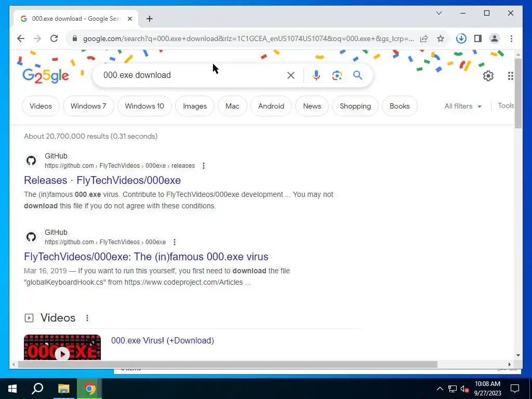Expand the All filters dropdown
The height and width of the screenshot is (399, 532).
click(463, 106)
